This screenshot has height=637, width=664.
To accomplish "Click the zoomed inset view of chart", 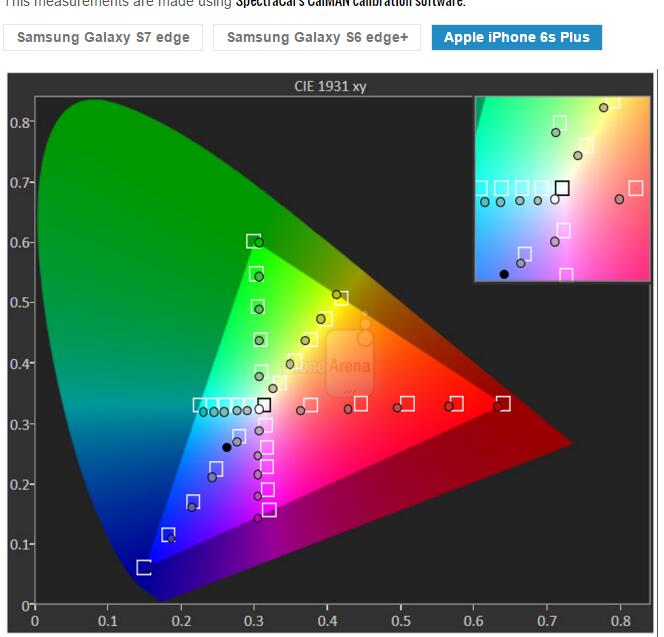I will [x=563, y=188].
